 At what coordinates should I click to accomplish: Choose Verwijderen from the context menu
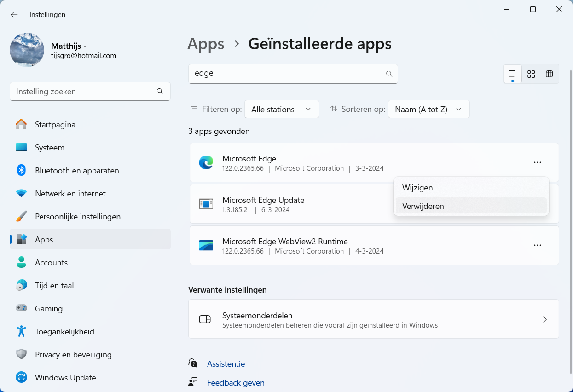423,206
